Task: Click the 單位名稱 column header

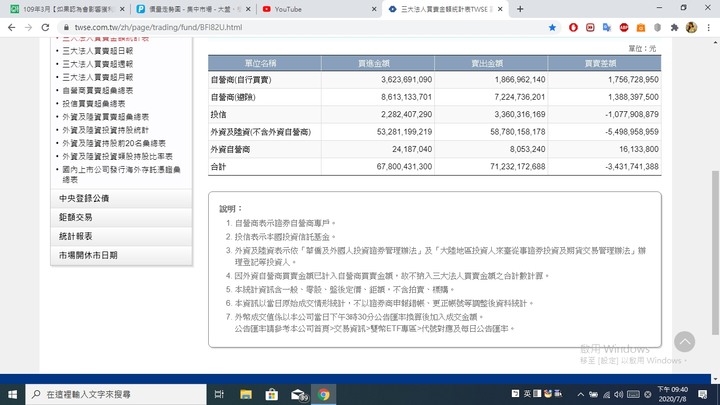Action: [264, 63]
